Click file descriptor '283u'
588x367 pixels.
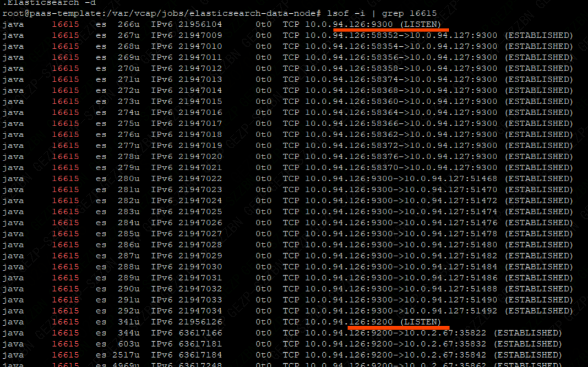point(129,212)
